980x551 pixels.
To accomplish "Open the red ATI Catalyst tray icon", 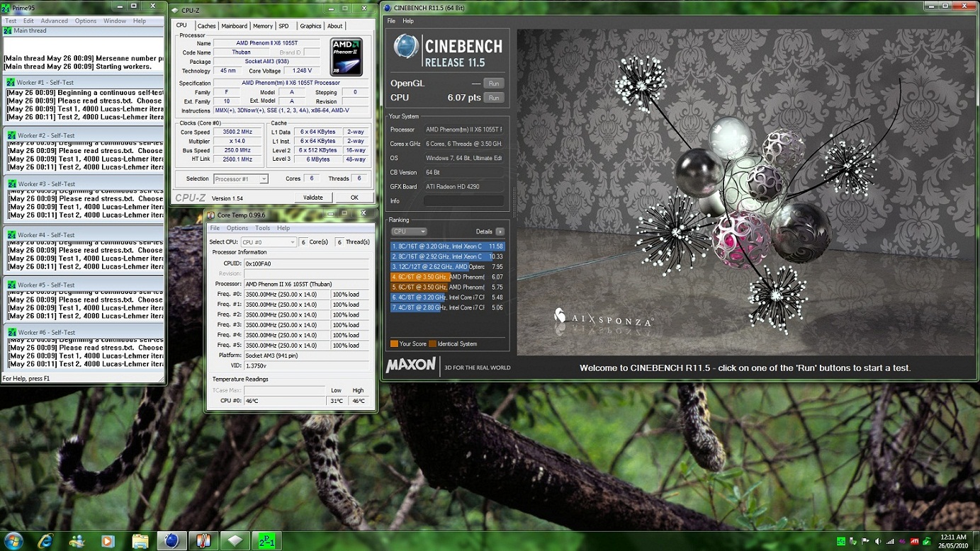I will coord(915,542).
